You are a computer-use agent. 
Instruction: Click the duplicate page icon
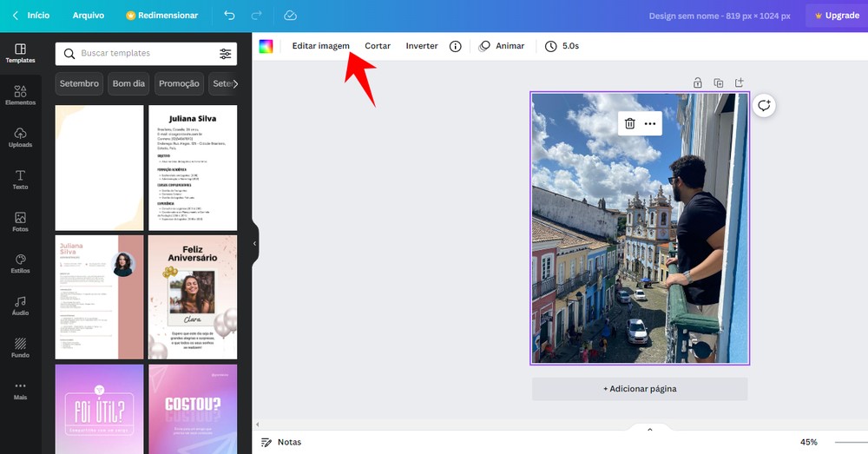[719, 82]
